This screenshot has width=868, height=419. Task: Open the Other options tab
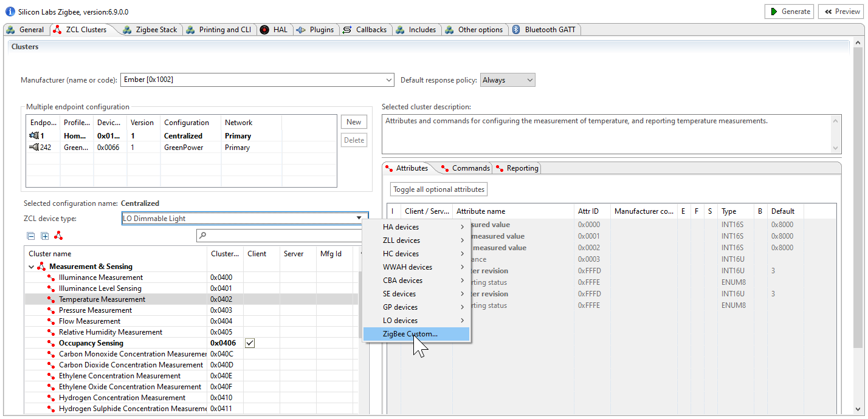474,30
